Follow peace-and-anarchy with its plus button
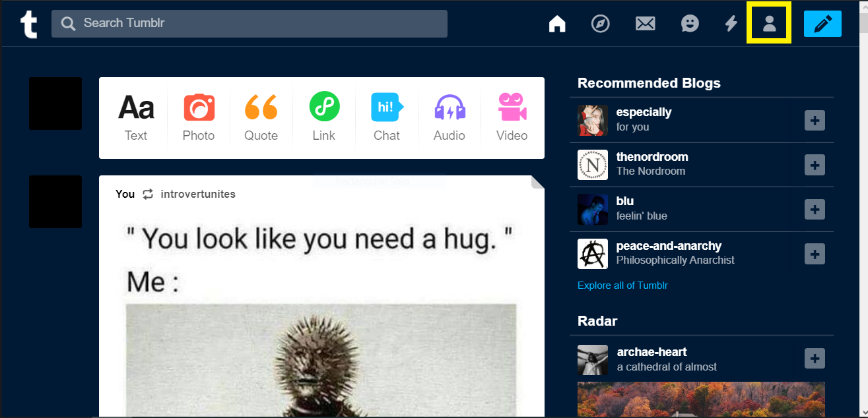 pos(815,254)
